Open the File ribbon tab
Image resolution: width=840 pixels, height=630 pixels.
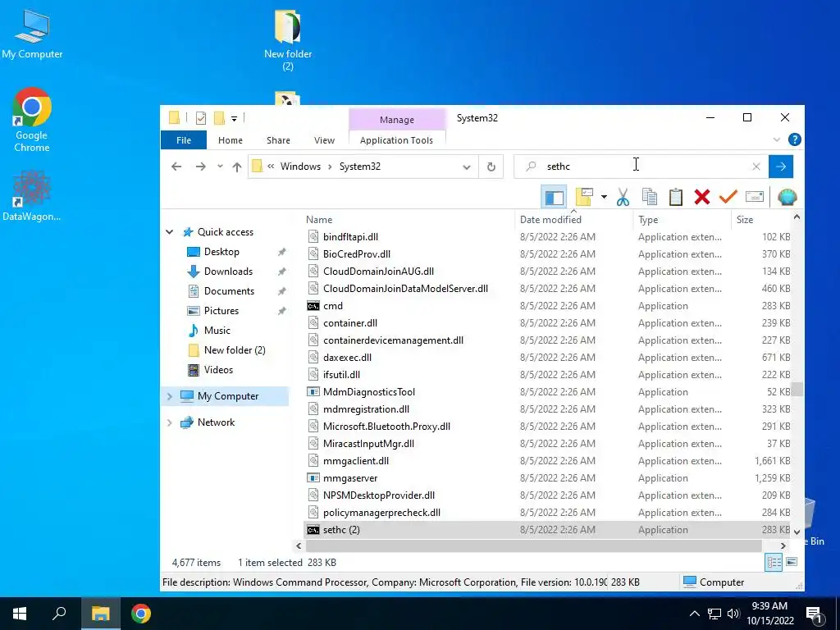coord(184,140)
